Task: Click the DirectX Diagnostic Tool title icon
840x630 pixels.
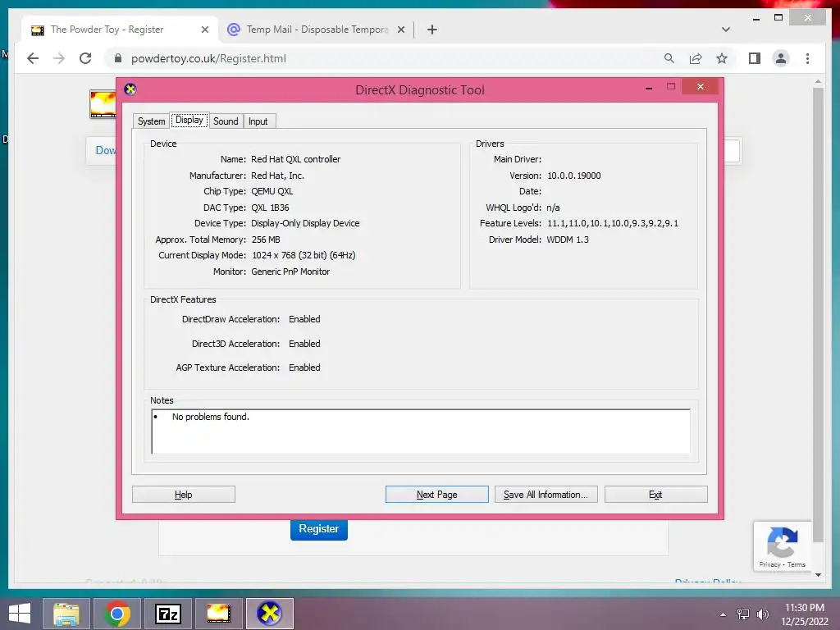Action: pos(130,89)
